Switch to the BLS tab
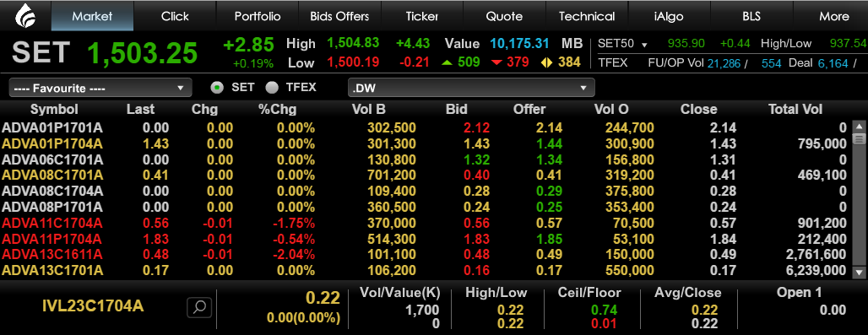868x335 pixels. click(751, 16)
